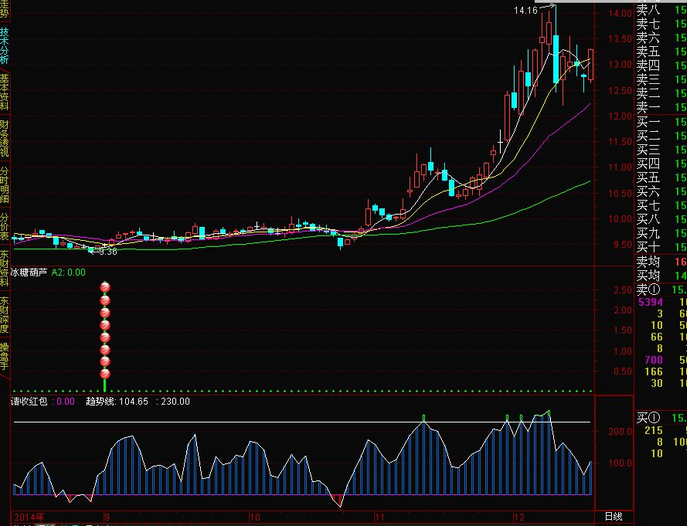The width and height of the screenshot is (687, 529).
Task: Click the 12.00 price axis label
Action: tap(620, 116)
